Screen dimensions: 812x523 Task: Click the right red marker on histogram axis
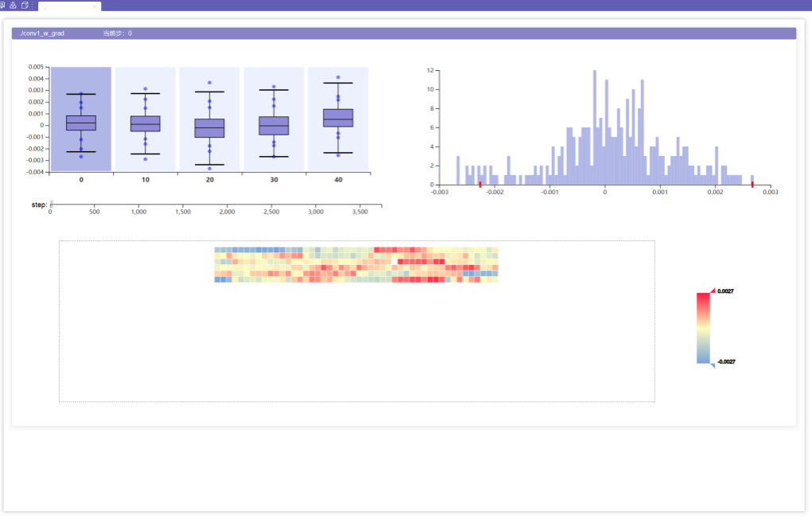[x=752, y=184]
